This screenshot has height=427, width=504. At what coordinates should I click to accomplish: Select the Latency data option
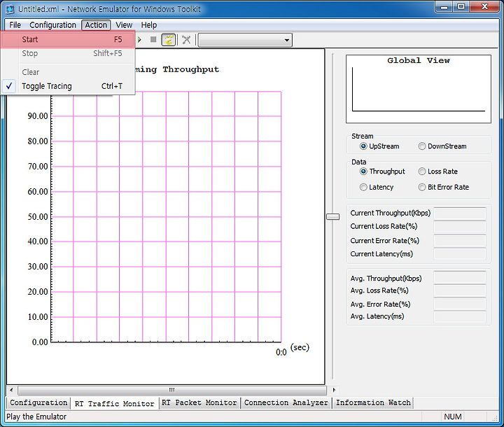click(377, 187)
